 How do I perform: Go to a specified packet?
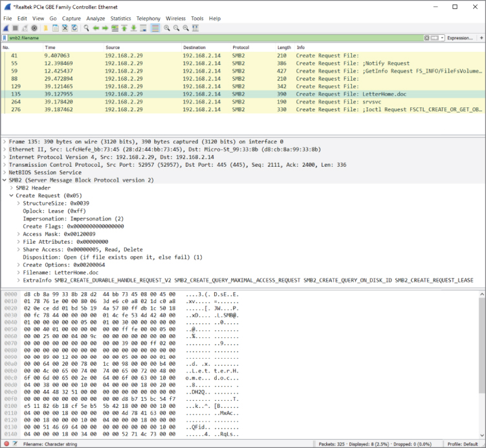coord(115,28)
